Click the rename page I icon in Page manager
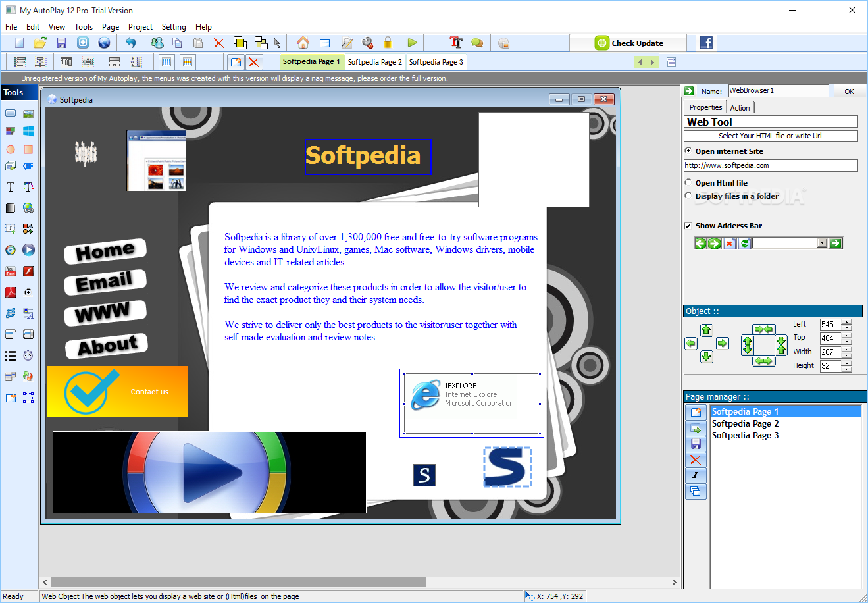 point(696,475)
